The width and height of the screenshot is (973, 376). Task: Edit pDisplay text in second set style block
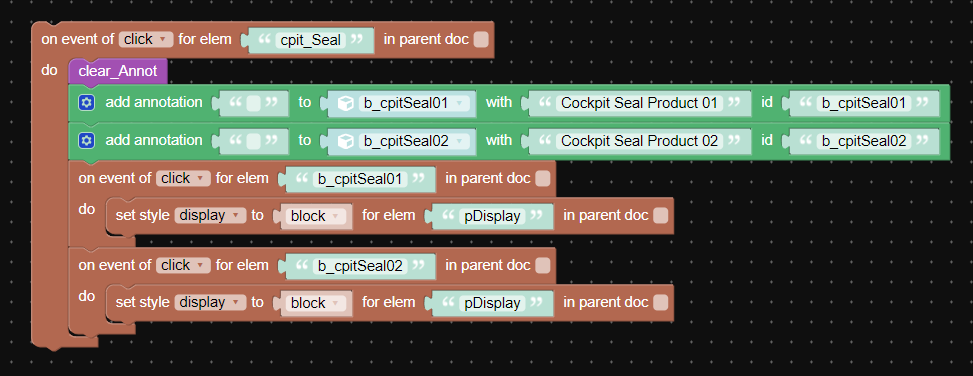(x=493, y=303)
